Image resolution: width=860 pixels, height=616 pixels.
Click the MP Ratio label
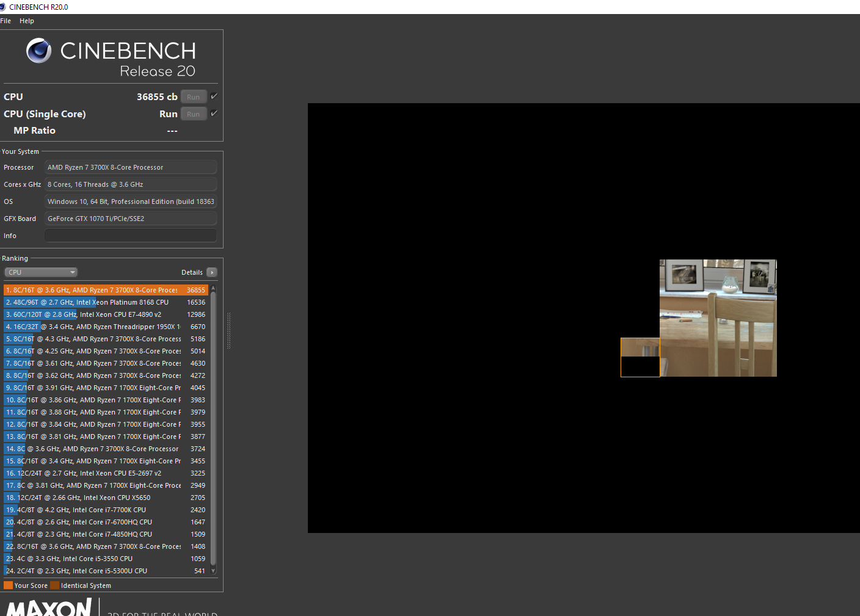pyautogui.click(x=34, y=131)
